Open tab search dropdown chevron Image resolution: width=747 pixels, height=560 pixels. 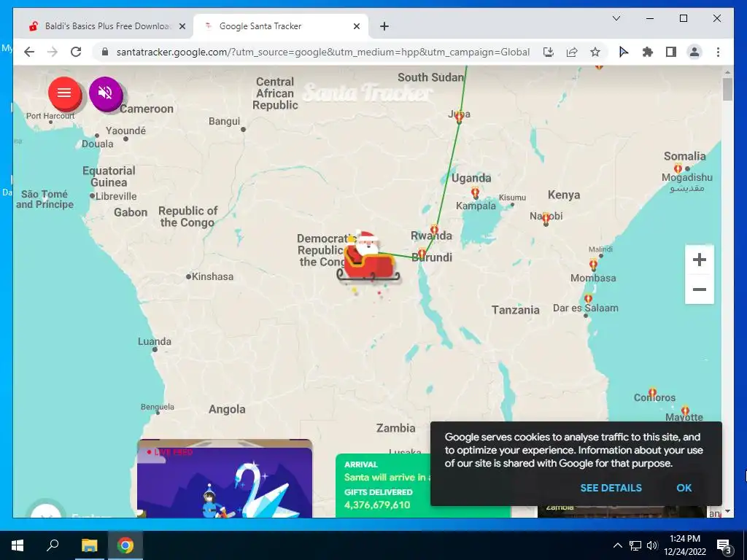point(616,18)
